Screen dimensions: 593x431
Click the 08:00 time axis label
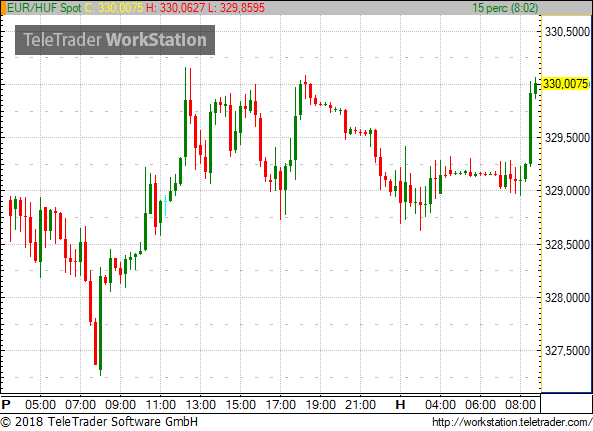coord(520,405)
